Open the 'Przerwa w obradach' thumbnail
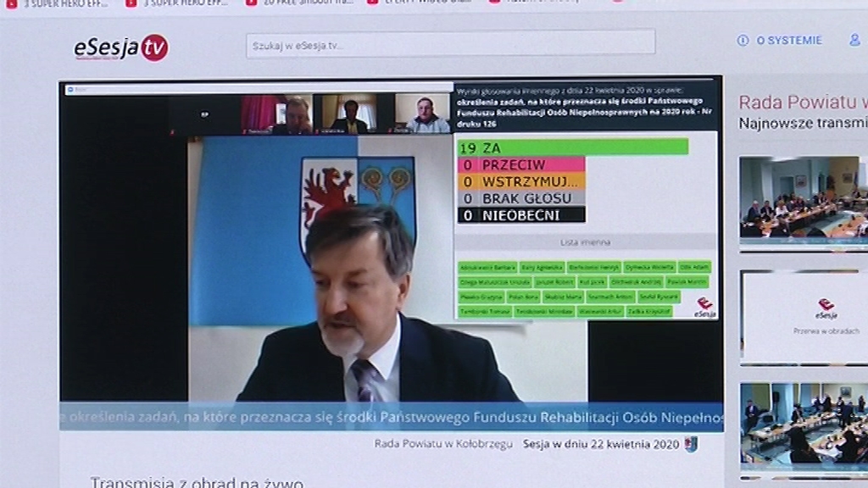 803,317
